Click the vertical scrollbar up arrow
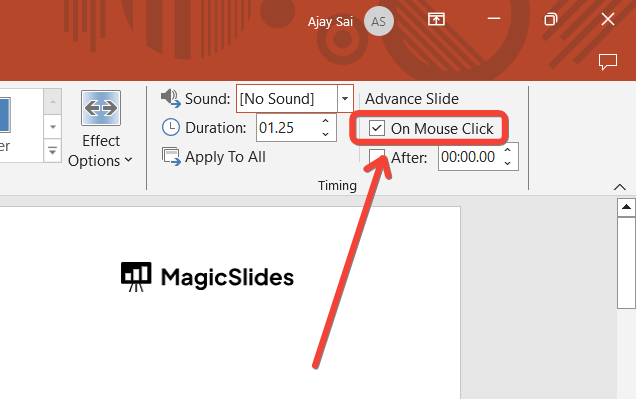This screenshot has width=636, height=399. tap(626, 207)
